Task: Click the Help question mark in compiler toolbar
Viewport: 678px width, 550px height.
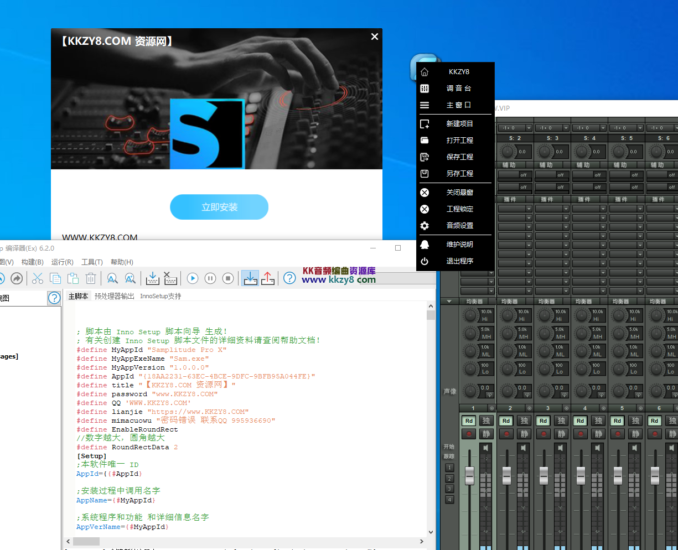Action: 290,278
